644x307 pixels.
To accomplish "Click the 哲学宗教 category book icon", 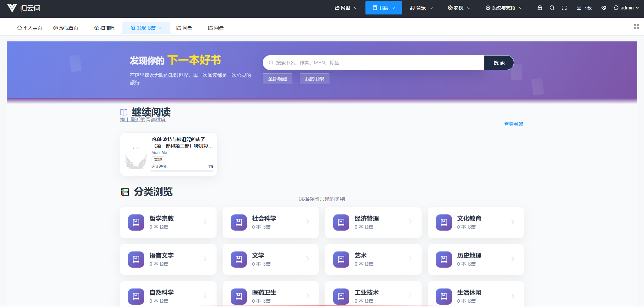I will tap(136, 223).
